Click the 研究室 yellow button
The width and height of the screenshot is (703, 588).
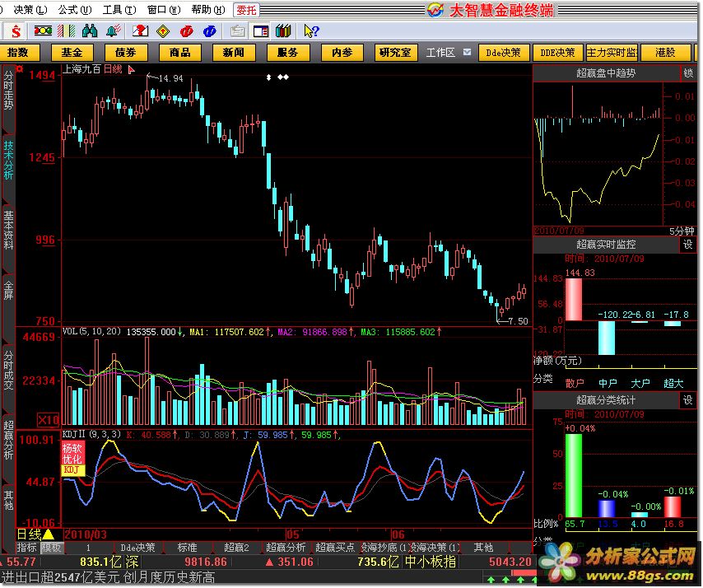pos(396,53)
